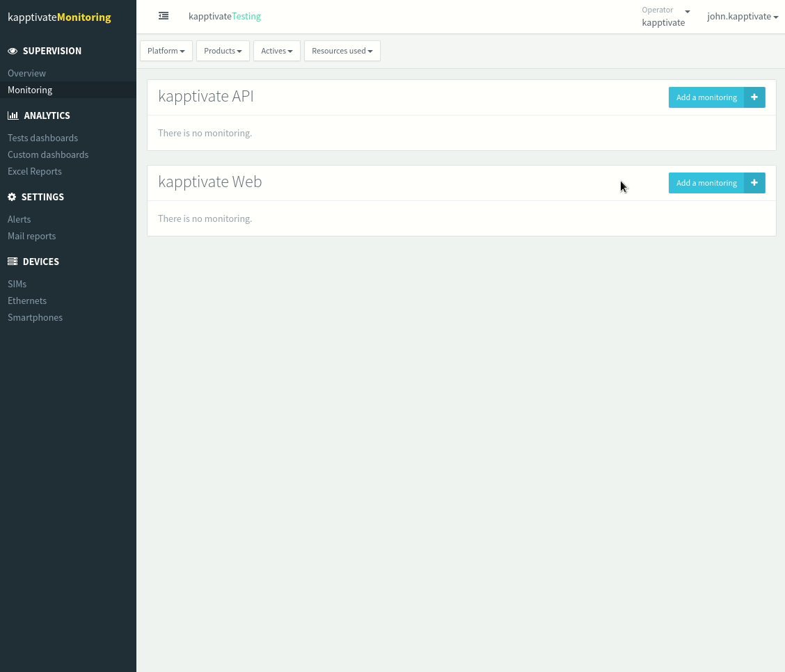This screenshot has width=785, height=672.
Task: Add a monitoring to kapptivate API
Action: pyautogui.click(x=706, y=97)
